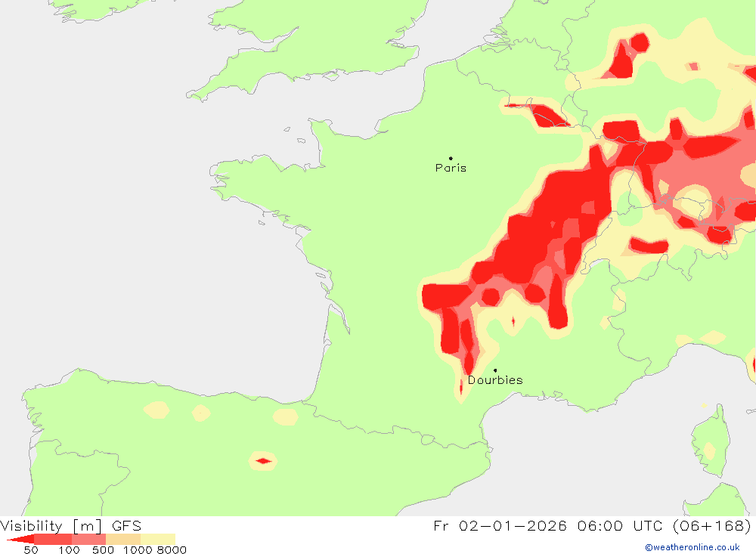Click the 06:00 UTC time text

621,525
